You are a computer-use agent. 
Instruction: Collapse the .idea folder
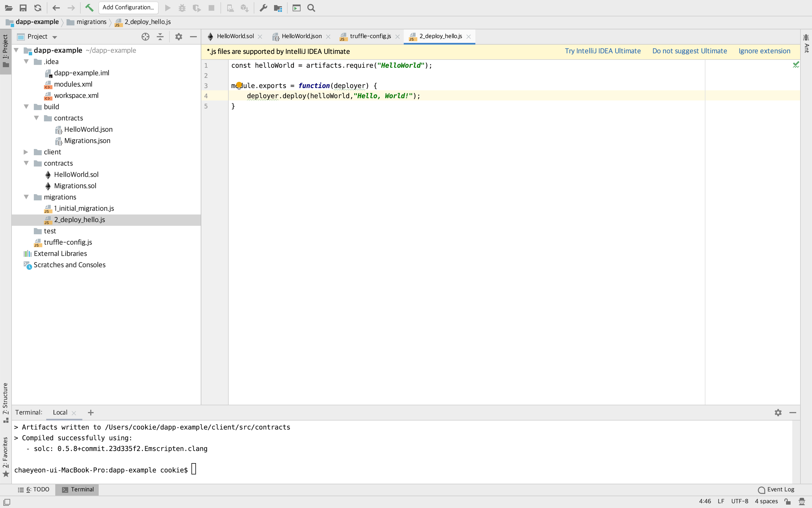26,62
